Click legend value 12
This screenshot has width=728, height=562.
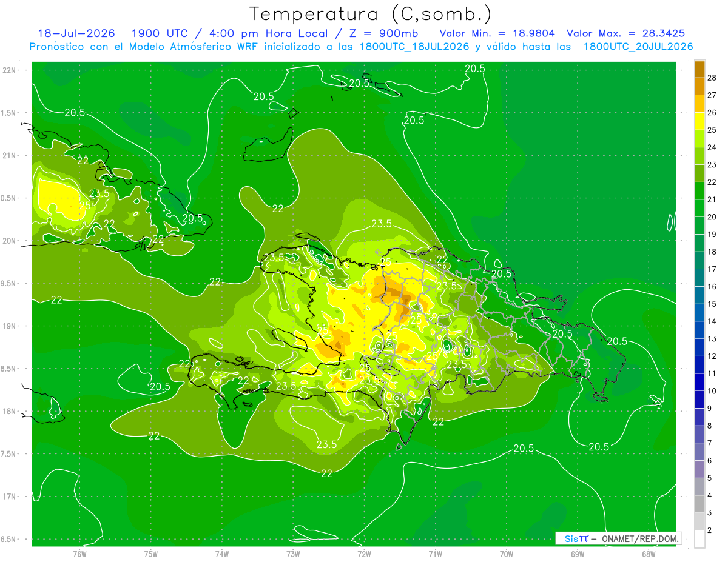point(712,356)
